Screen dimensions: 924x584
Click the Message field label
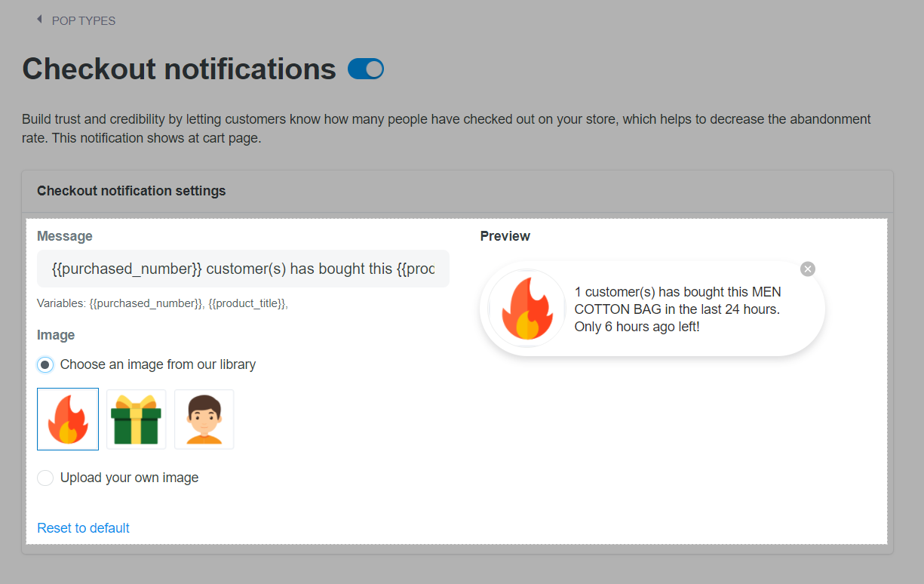65,236
